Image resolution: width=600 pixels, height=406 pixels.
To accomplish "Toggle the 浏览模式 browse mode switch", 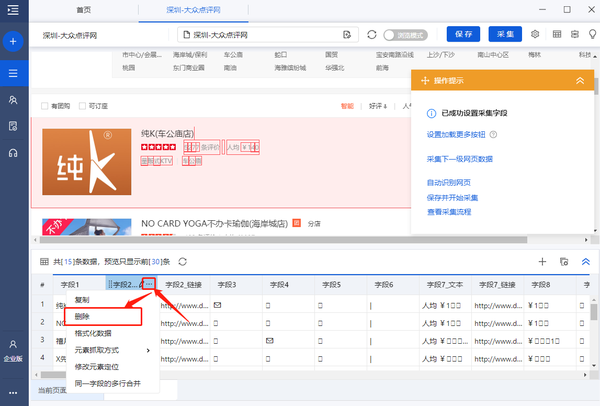I will [406, 35].
